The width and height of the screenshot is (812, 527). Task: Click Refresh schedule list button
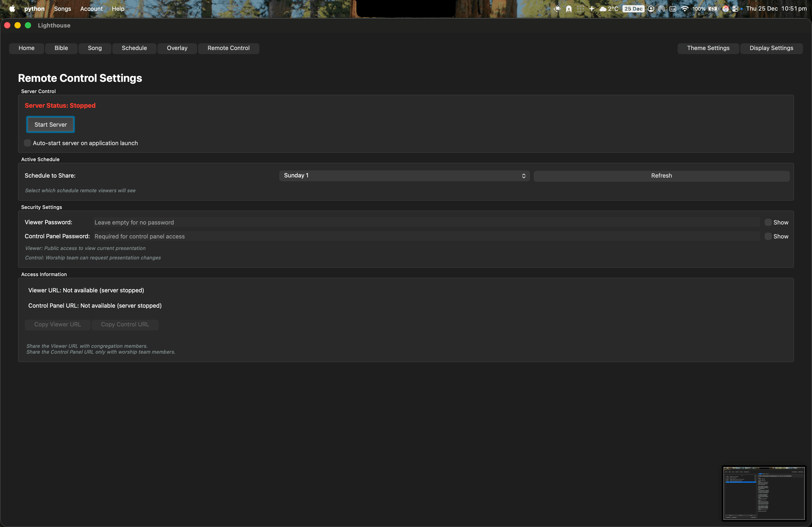pos(661,176)
